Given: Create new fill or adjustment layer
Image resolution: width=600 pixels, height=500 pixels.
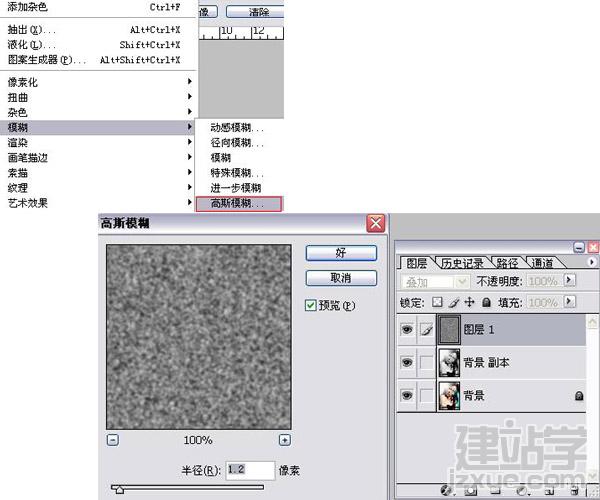Looking at the screenshot, I should pos(522,490).
